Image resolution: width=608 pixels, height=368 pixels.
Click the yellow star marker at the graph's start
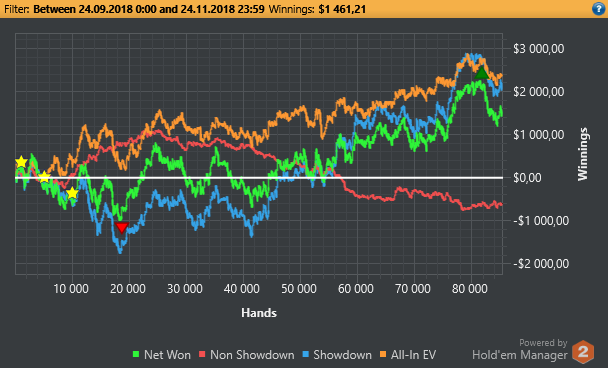pos(21,162)
